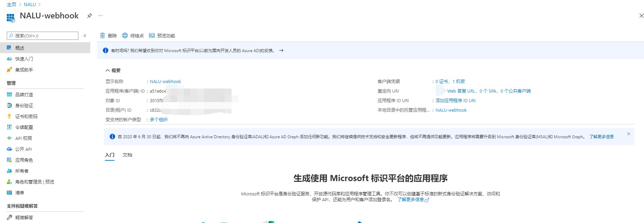
Task: Click the 快速入门 cloud icon
Action: pyautogui.click(x=9, y=59)
